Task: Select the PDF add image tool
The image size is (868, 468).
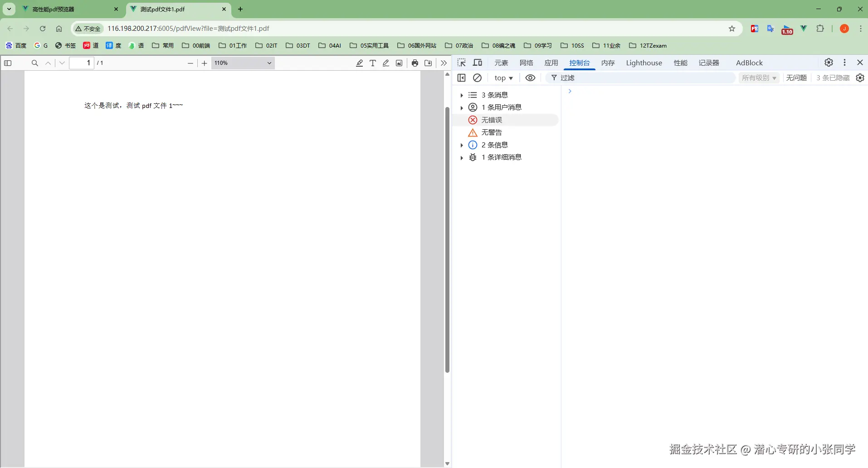Action: tap(399, 63)
